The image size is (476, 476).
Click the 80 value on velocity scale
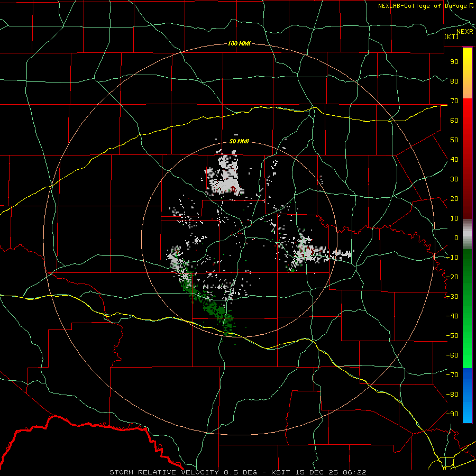coord(454,81)
